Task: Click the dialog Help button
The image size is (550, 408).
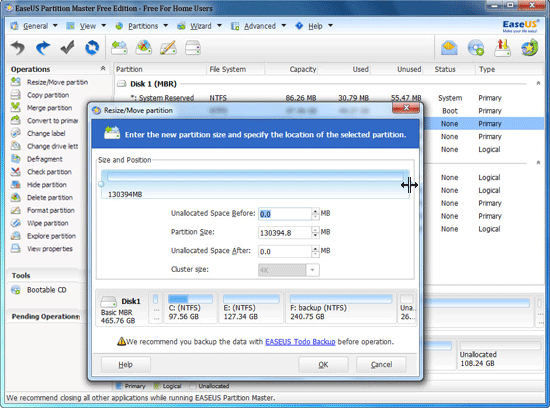Action: pos(126,364)
